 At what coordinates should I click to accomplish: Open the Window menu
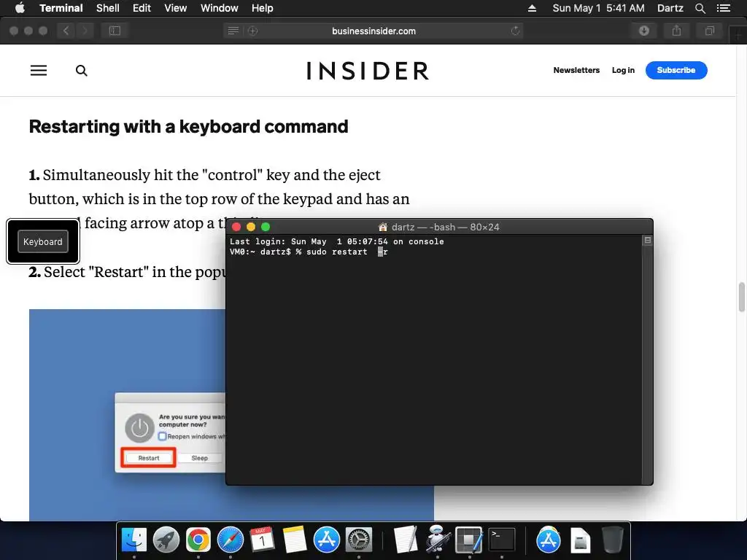tap(219, 8)
